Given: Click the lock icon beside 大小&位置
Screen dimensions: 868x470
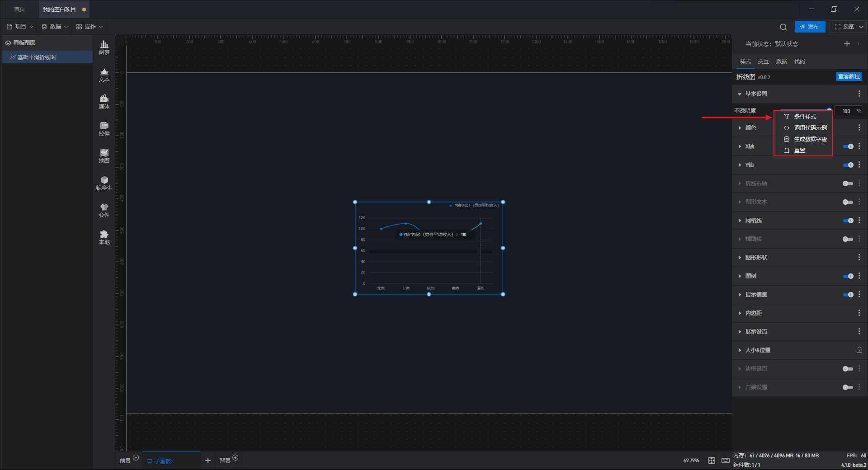Looking at the screenshot, I should [859, 350].
